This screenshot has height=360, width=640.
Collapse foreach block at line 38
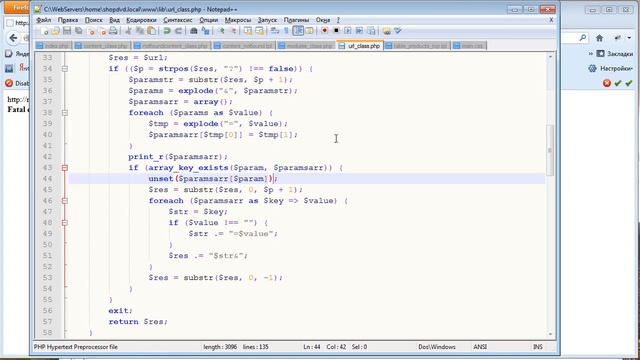pos(64,113)
